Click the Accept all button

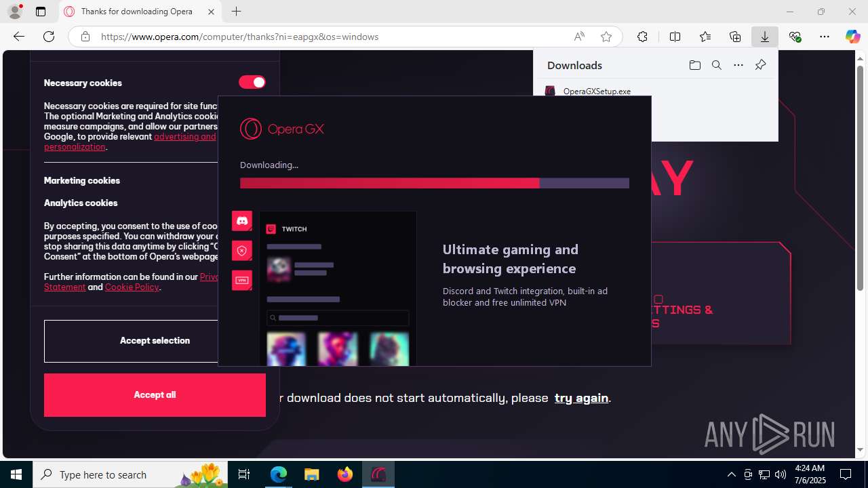tap(155, 395)
